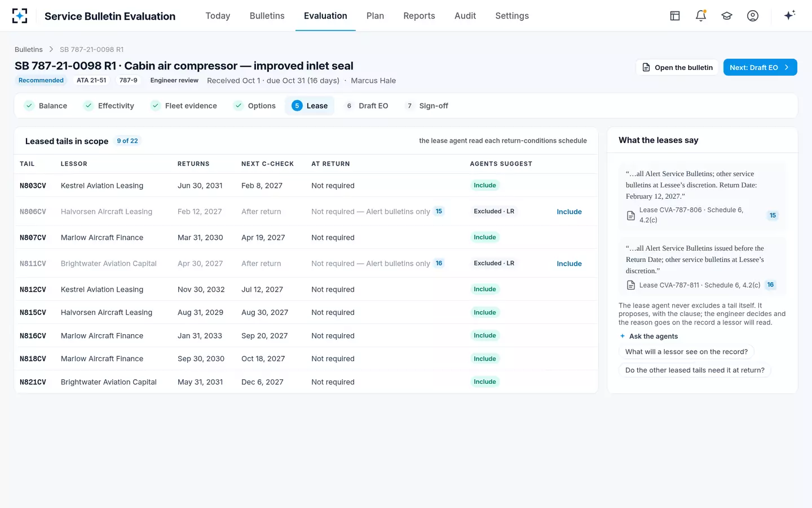The image size is (812, 508).
Task: Open the graduation cap learning icon
Action: pyautogui.click(x=727, y=16)
